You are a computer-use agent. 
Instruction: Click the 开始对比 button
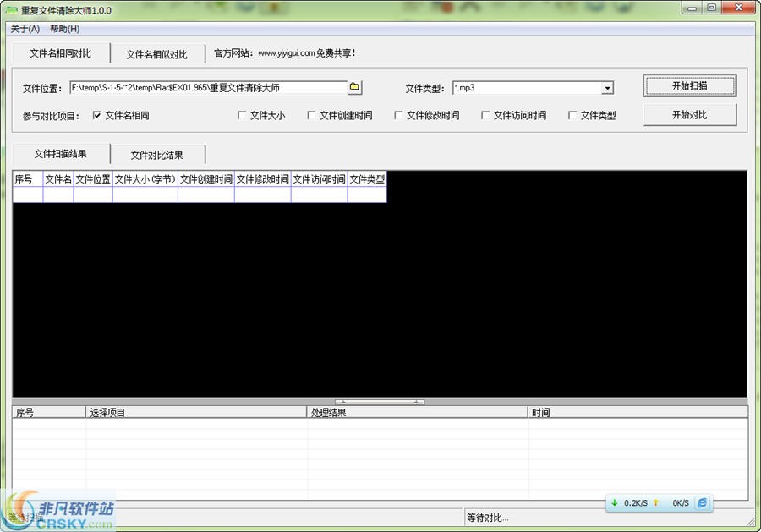(x=690, y=114)
